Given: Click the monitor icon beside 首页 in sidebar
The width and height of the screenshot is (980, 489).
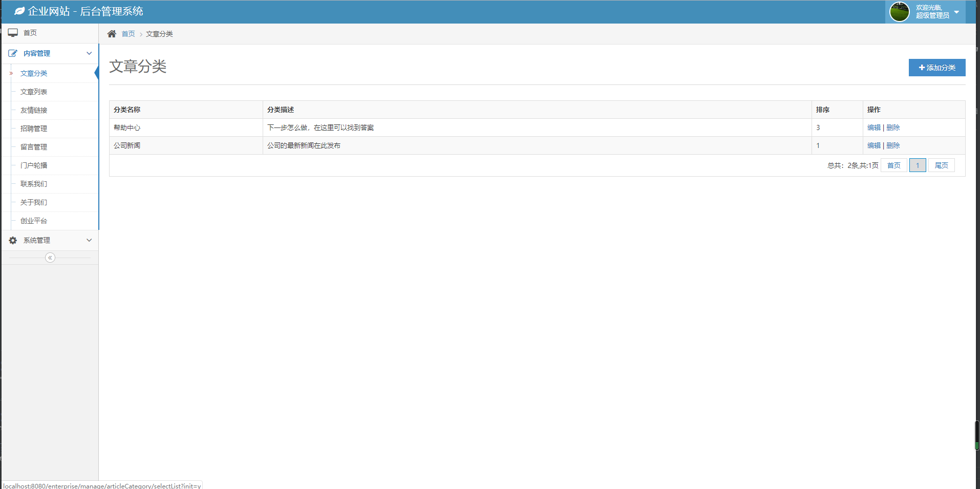Looking at the screenshot, I should [x=13, y=33].
